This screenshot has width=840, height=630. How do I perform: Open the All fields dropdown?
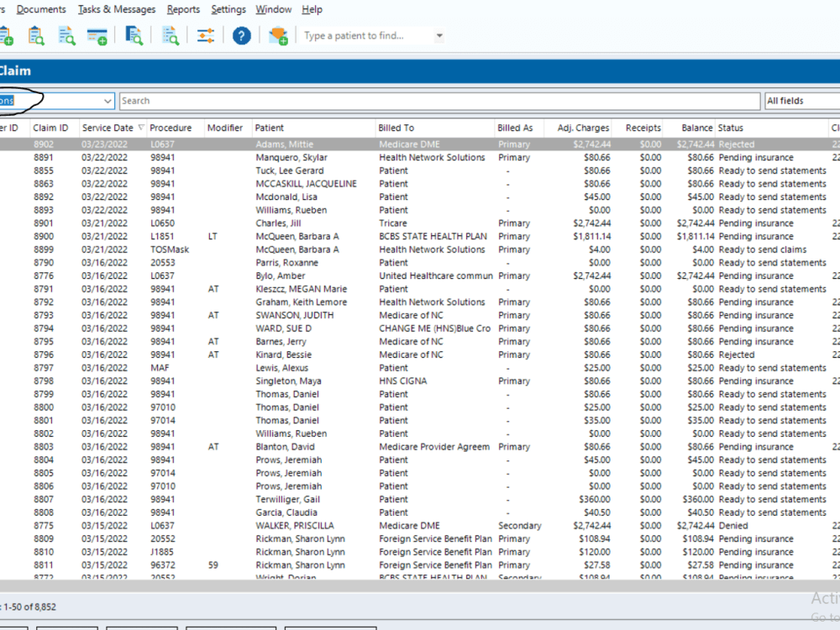point(802,101)
